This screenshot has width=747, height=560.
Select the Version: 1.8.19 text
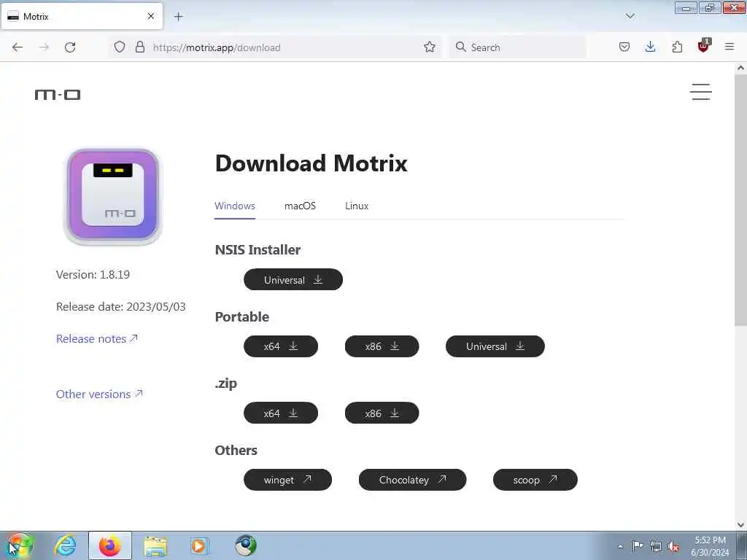point(93,275)
